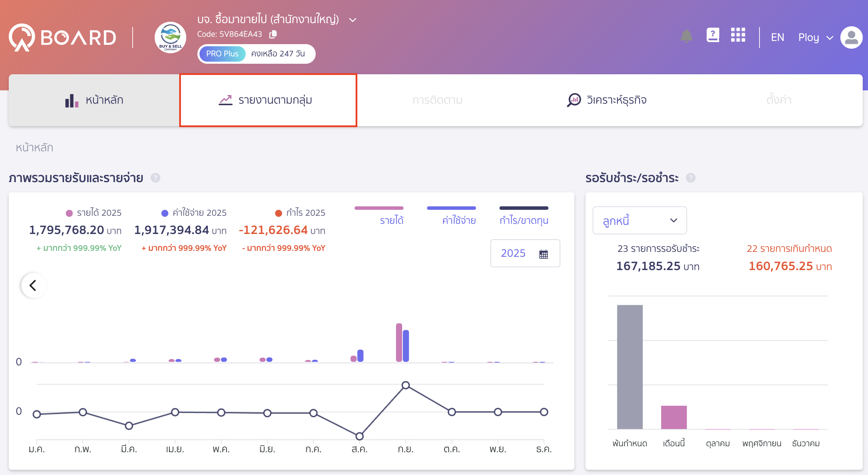
Task: Select the พ้นกำหนด gray bar
Action: point(630,368)
